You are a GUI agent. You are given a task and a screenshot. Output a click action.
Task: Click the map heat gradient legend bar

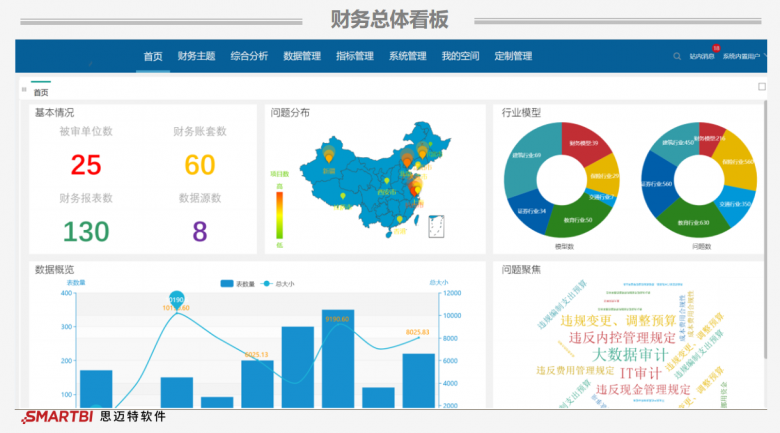[x=280, y=215]
